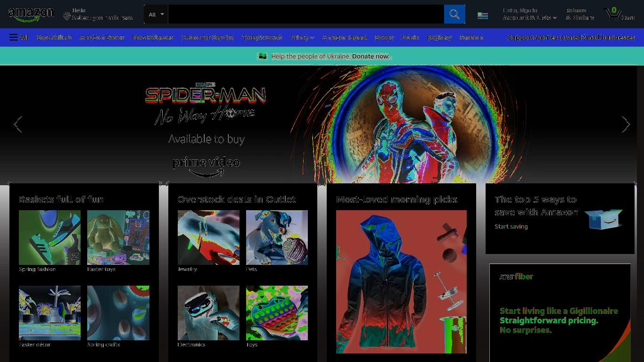Go to Amazon Basics
This screenshot has width=644, height=362.
click(102, 37)
